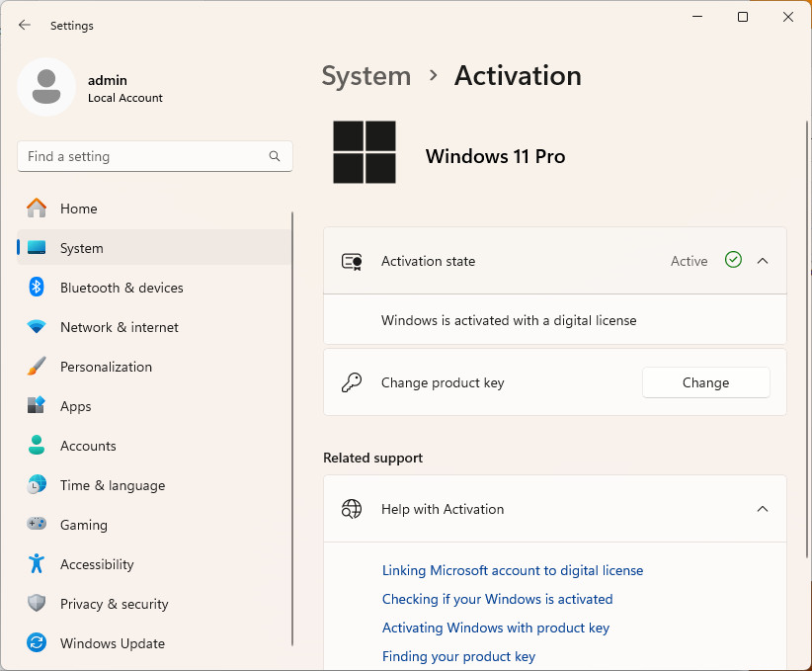
Task: Click the Home house icon
Action: tap(37, 209)
